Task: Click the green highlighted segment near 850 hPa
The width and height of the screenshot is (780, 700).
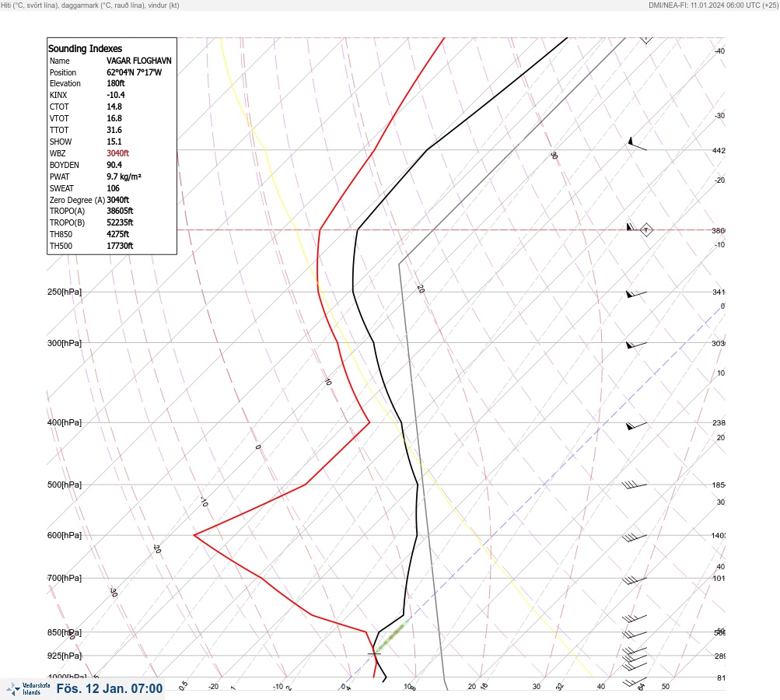Action: click(x=392, y=637)
